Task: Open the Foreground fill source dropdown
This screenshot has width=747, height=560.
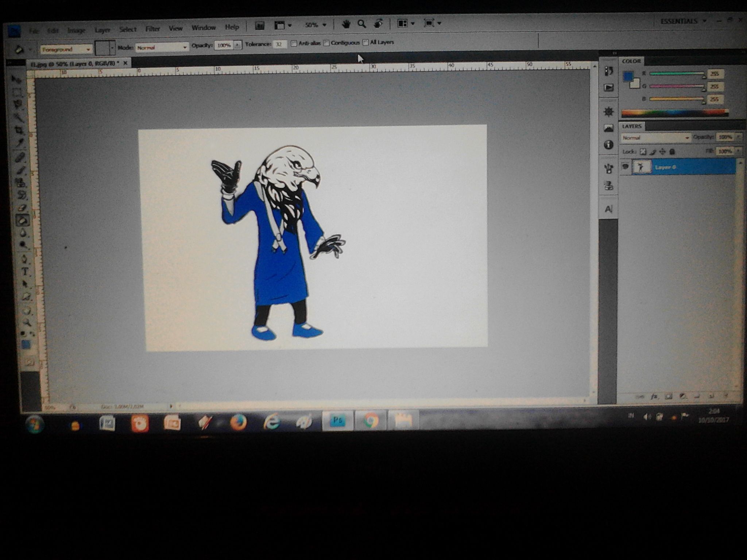Action: tap(66, 49)
